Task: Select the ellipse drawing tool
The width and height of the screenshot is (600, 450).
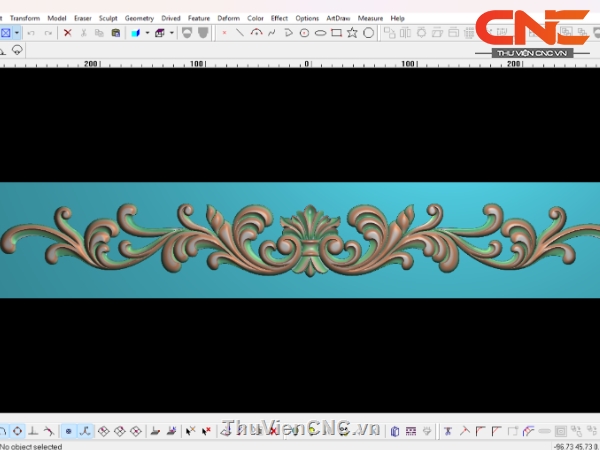Action: (x=320, y=32)
